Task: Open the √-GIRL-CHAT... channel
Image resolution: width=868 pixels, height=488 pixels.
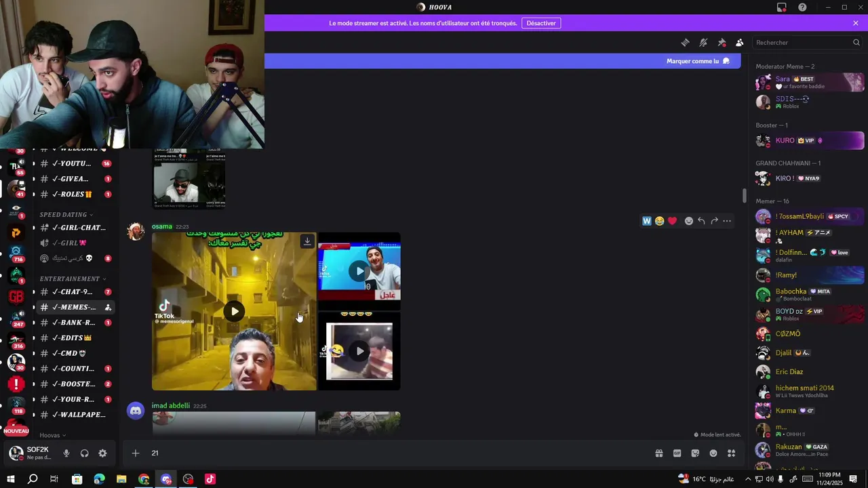Action: (75, 228)
